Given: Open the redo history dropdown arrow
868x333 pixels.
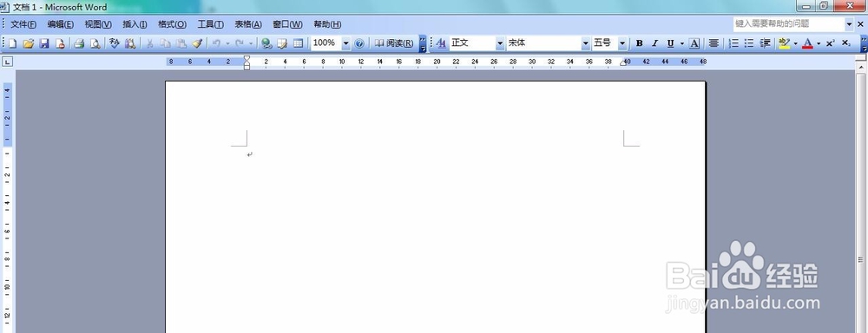Looking at the screenshot, I should tap(251, 43).
